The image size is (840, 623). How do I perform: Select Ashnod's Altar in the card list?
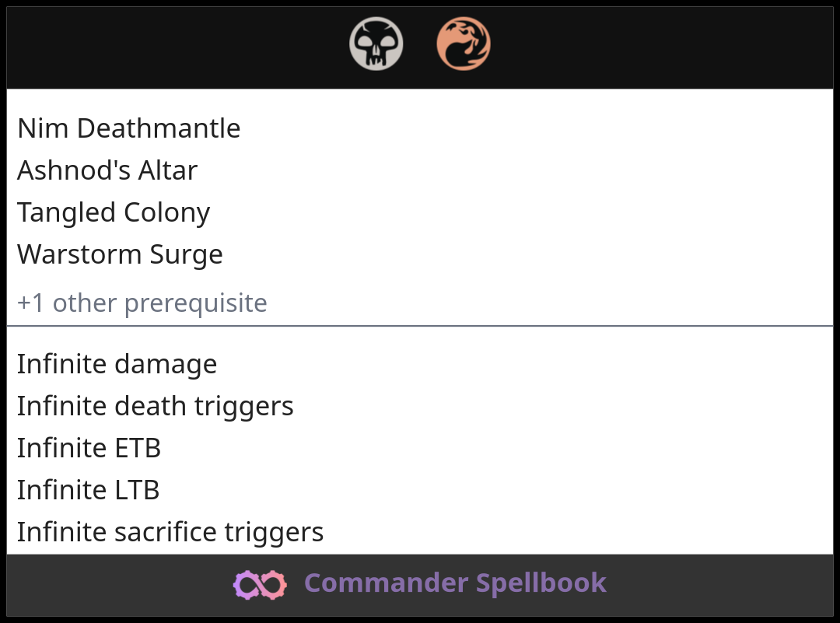click(x=107, y=170)
